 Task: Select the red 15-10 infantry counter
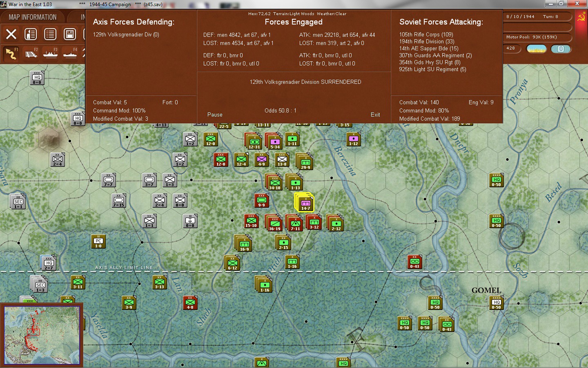251,221
